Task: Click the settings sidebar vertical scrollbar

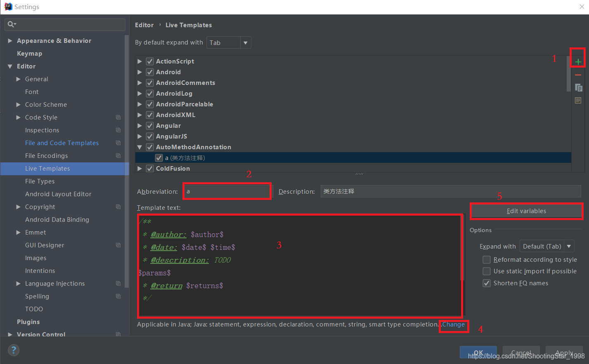Action: (x=127, y=161)
